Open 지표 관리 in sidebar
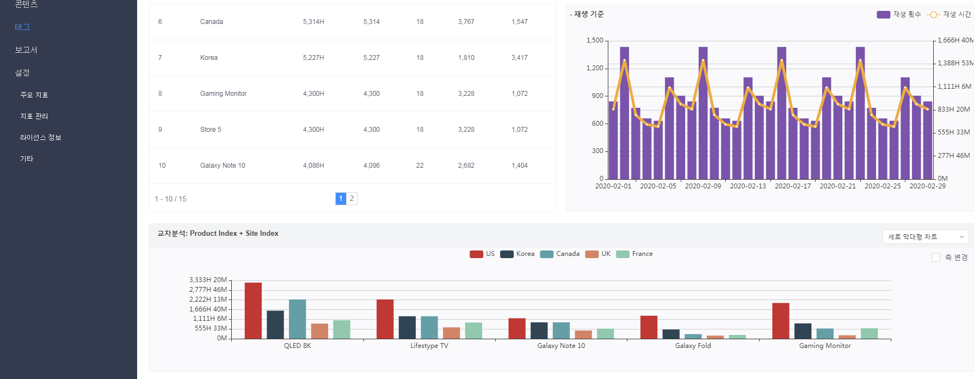This screenshot has height=379, width=980. 34,116
